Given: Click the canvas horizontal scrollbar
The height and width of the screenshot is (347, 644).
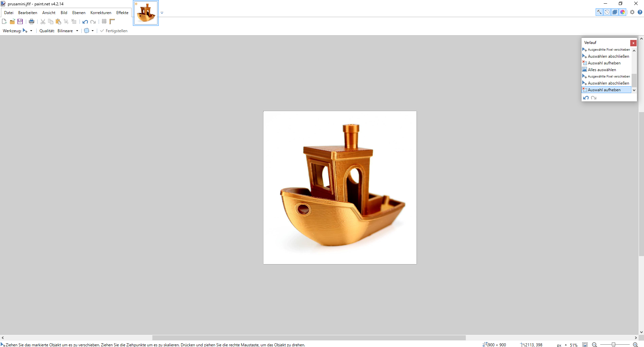Looking at the screenshot, I should 309,338.
